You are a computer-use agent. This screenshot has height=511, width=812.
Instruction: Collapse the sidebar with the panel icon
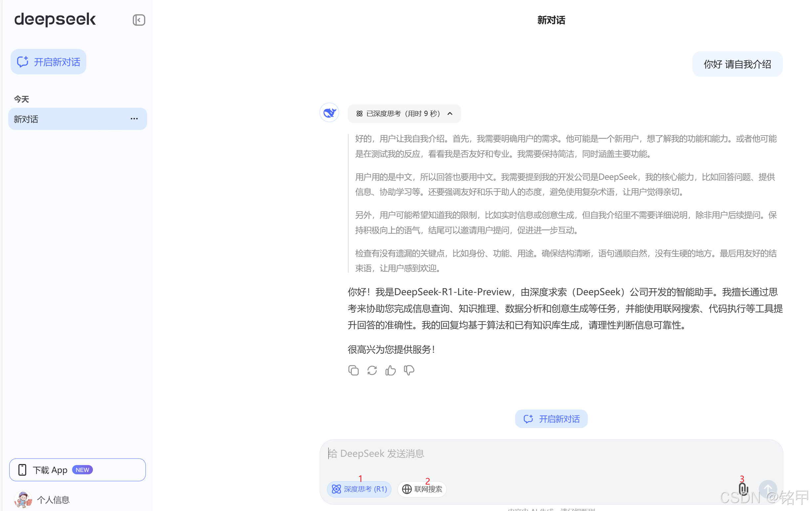coord(139,20)
